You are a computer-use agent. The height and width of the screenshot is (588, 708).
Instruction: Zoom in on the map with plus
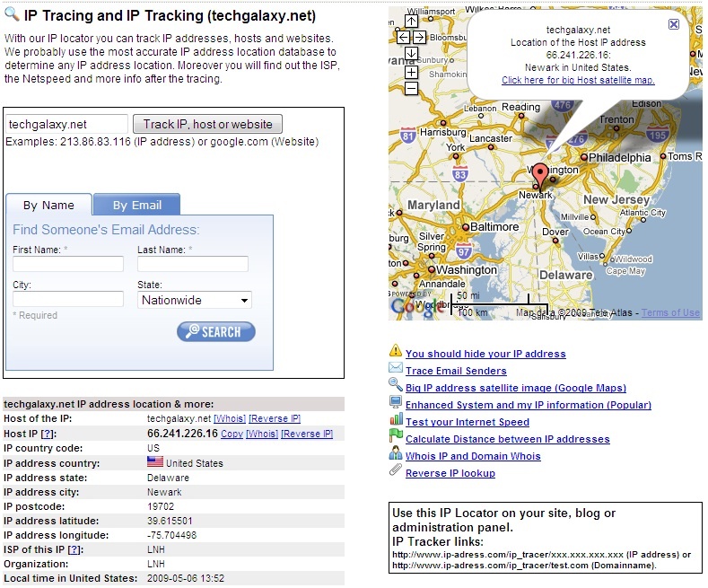411,72
